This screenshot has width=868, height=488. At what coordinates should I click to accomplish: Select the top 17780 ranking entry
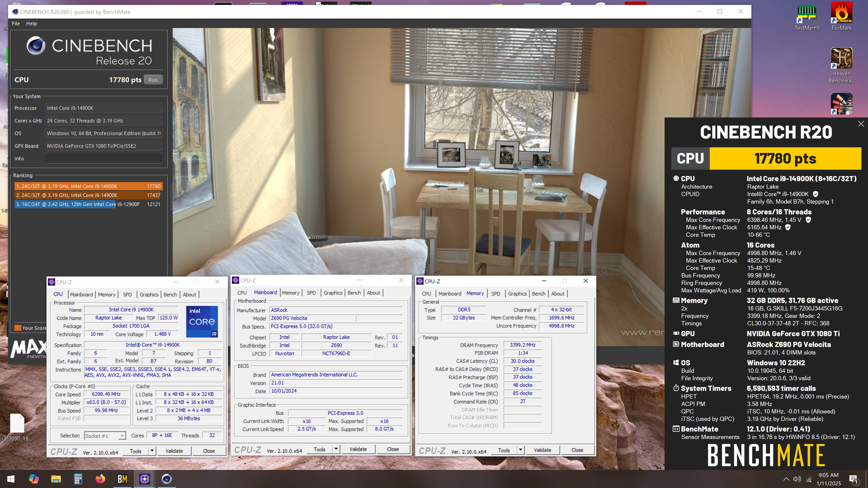tap(88, 186)
